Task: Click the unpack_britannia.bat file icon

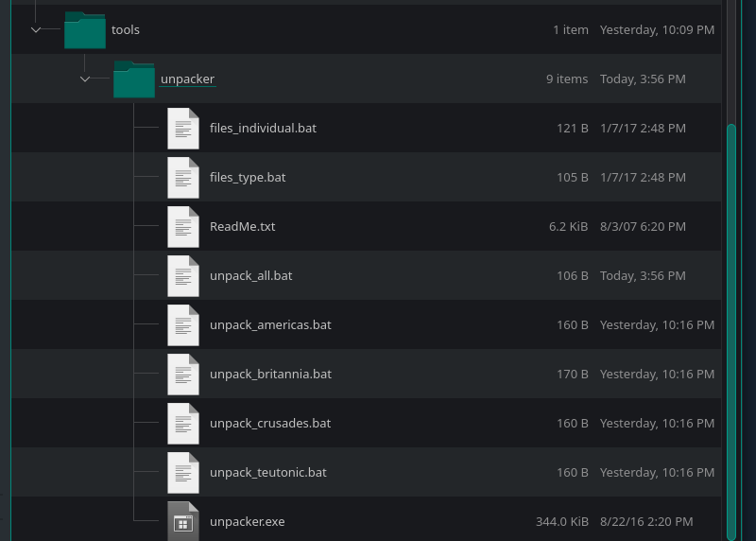Action: pos(183,375)
